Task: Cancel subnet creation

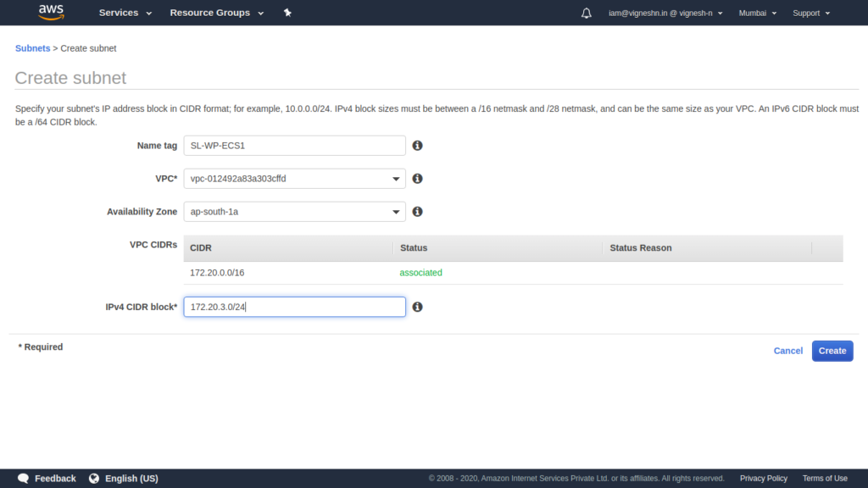Action: coord(787,351)
